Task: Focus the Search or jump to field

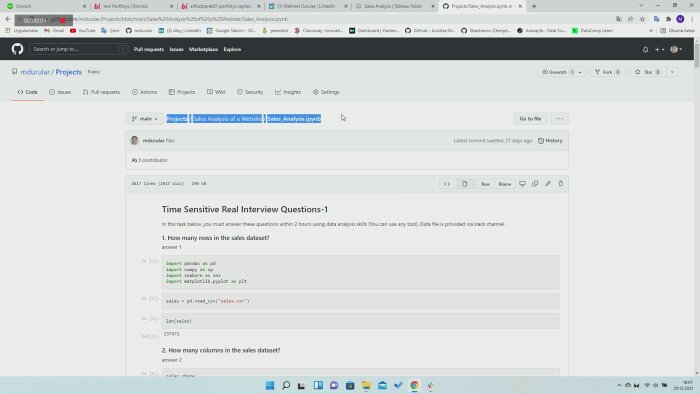Action: pos(79,49)
